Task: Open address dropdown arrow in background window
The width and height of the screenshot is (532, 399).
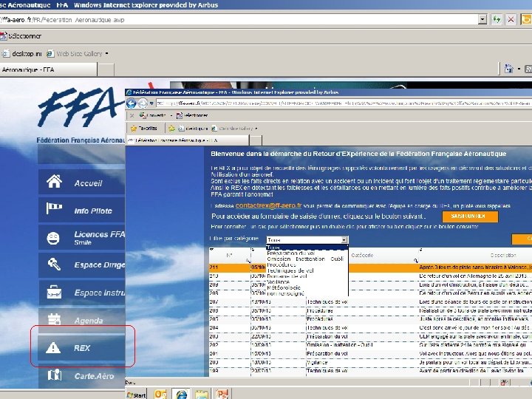Action: click(x=482, y=20)
